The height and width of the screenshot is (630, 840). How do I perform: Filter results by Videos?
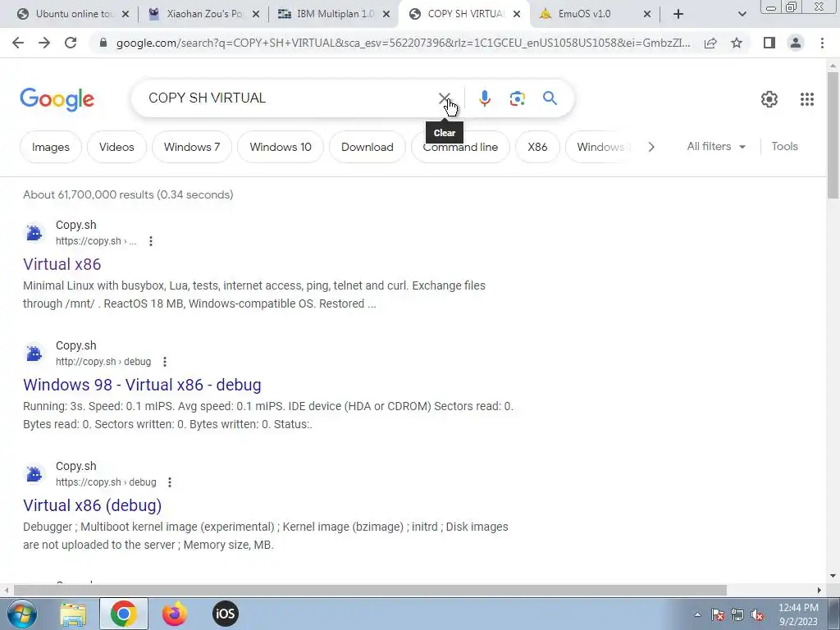[116, 147]
